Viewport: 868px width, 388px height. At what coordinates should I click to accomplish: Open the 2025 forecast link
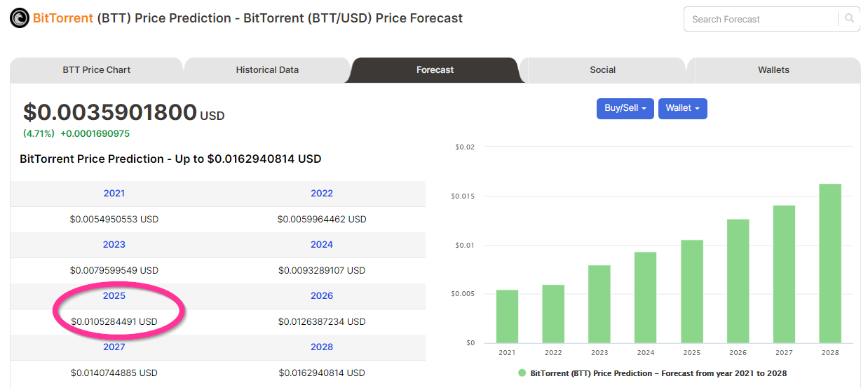click(x=114, y=296)
